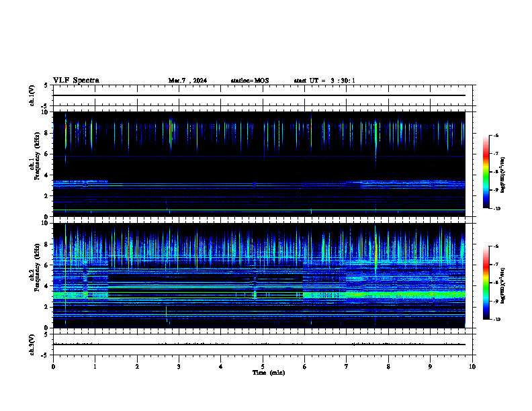Click the "VLF Spectra" plot title
Viewport: 532px width, 411px height.
point(76,81)
